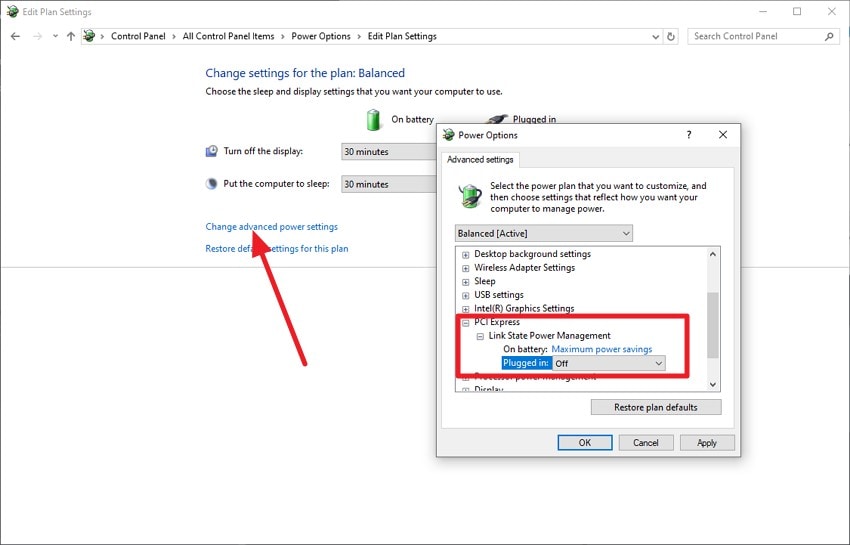This screenshot has width=850, height=545.
Task: Click the Apply button
Action: [x=707, y=443]
